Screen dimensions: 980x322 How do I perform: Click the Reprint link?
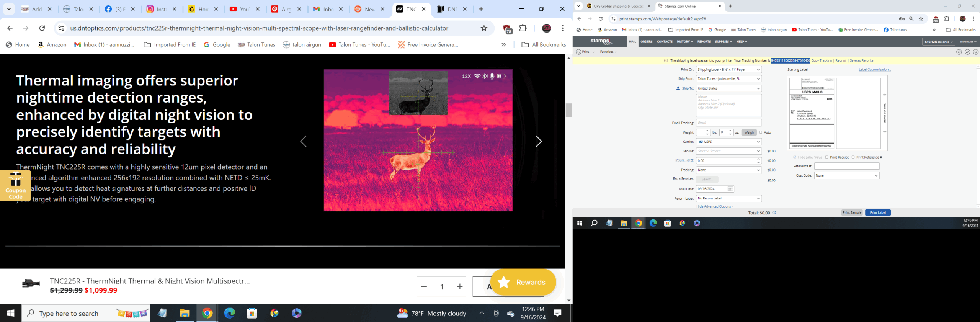[841, 60]
